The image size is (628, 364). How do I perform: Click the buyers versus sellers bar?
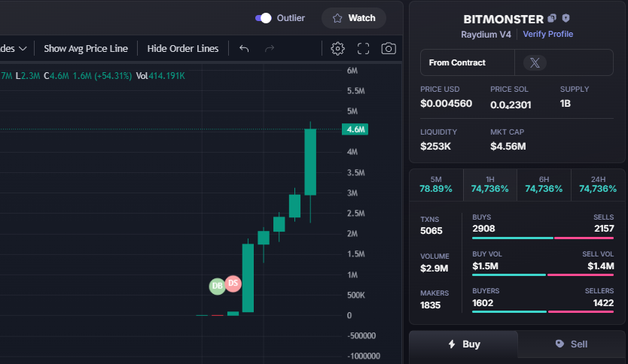543,311
